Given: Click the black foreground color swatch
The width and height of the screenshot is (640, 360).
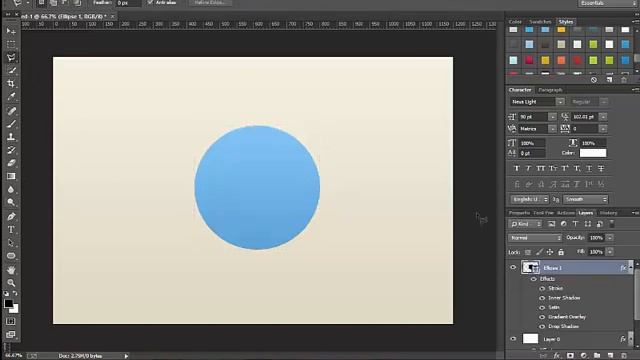Looking at the screenshot, I should (x=8, y=303).
